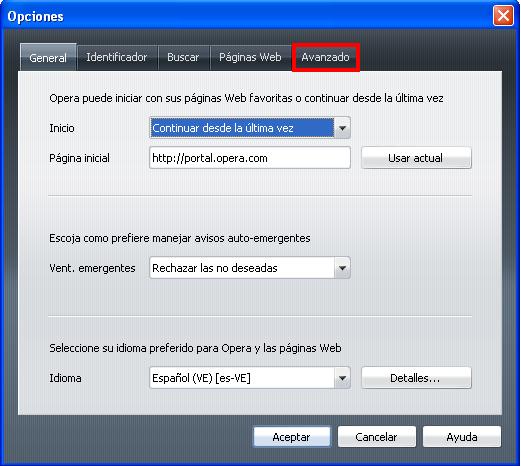Open language Detalles... button
The image size is (521, 466).
tap(416, 378)
